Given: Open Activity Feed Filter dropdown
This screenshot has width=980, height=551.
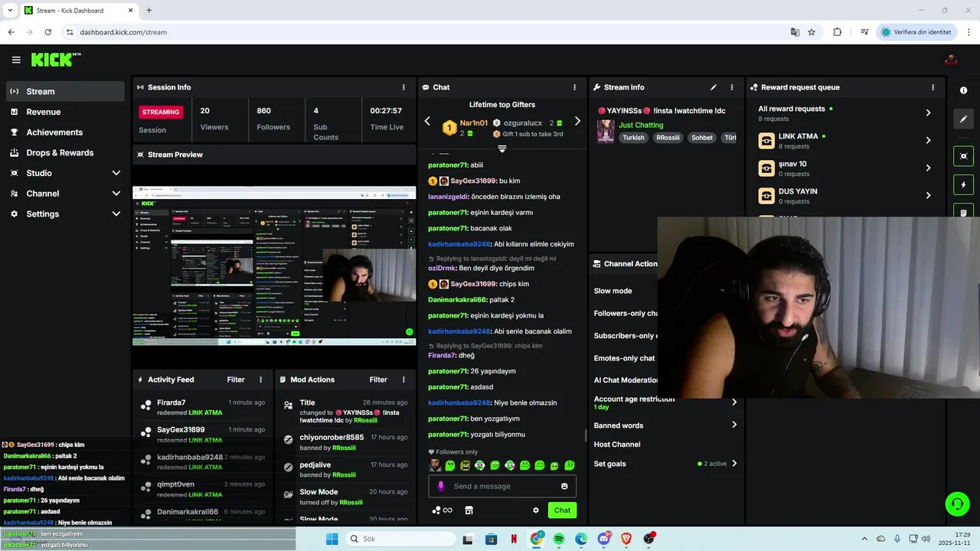Looking at the screenshot, I should point(236,380).
